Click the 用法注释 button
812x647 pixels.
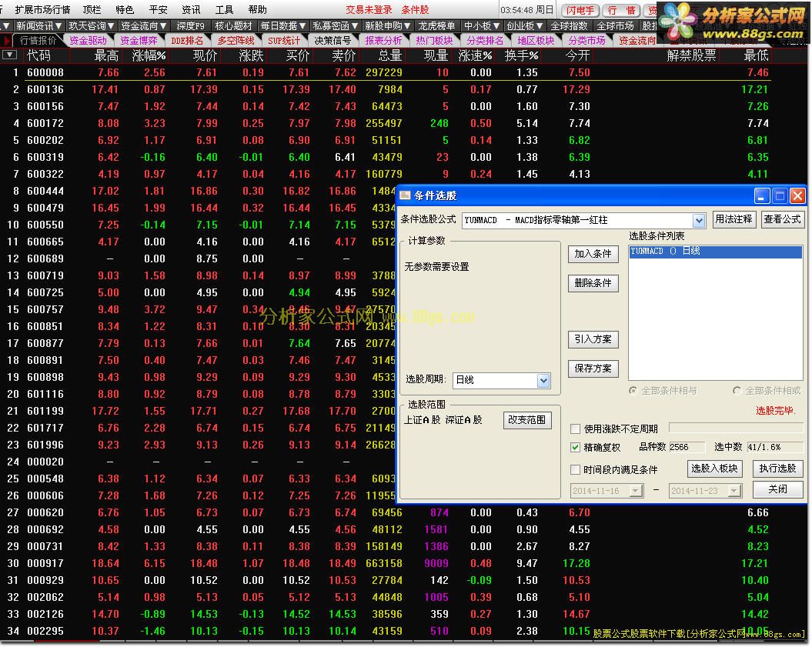733,219
